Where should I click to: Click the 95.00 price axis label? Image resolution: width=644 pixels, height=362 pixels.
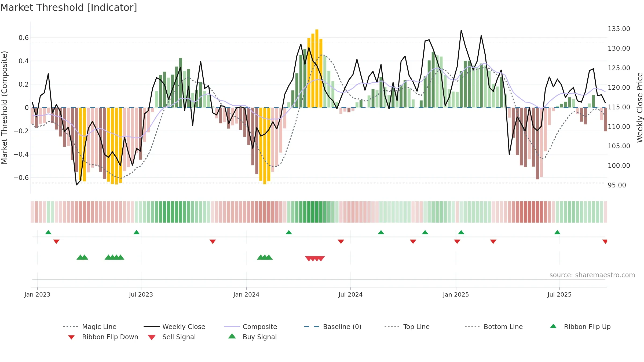(617, 185)
